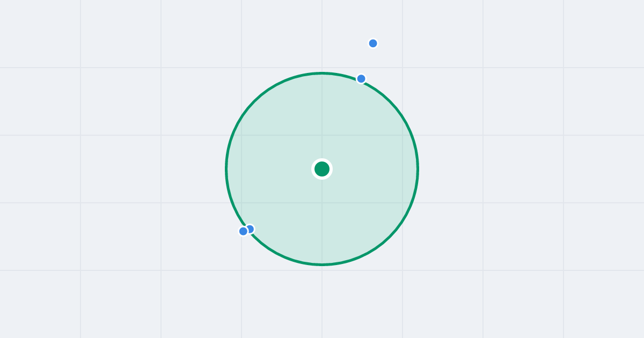Pick the front blue dot of the overlapping pair

(x=243, y=231)
